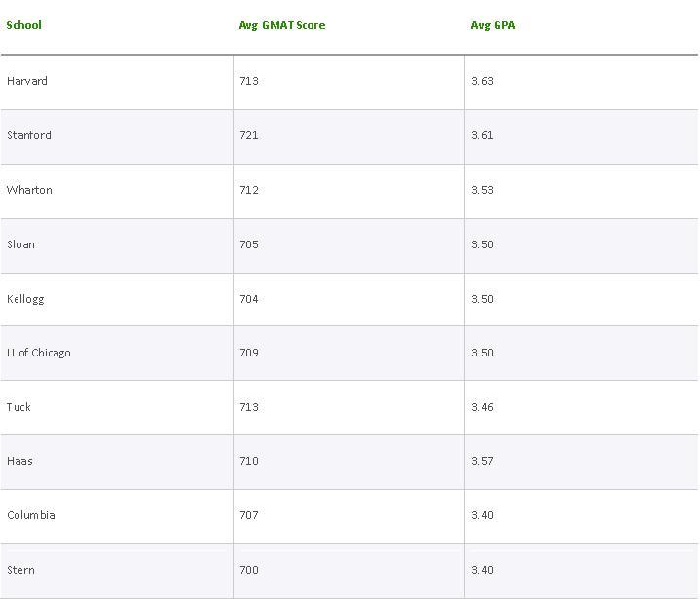The height and width of the screenshot is (599, 700).
Task: Select U of Chicago's GMAT score 709
Action: (249, 353)
